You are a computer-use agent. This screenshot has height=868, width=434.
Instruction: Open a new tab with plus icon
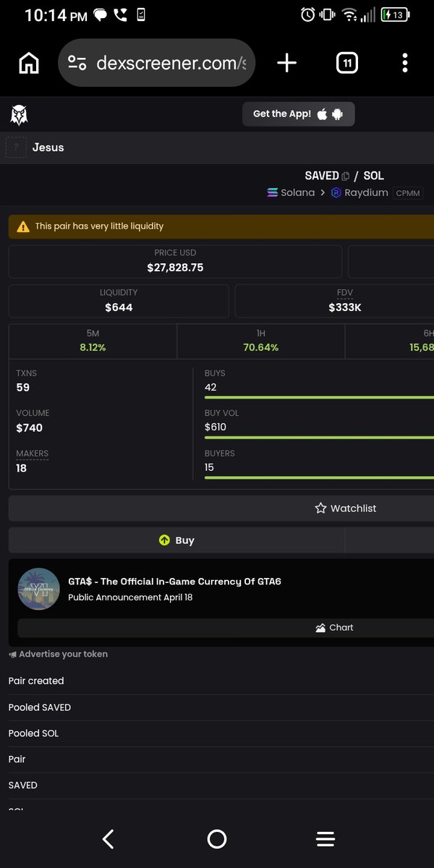(286, 64)
